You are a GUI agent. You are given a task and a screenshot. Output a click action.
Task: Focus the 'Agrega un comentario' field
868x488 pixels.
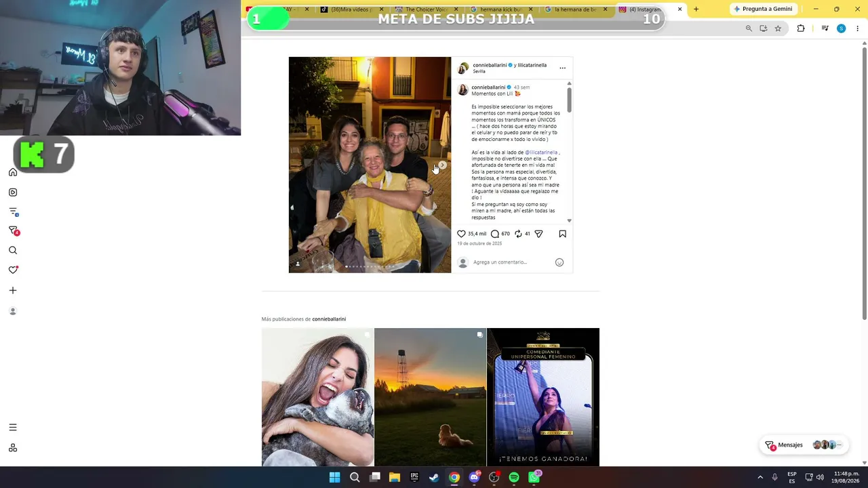512,262
